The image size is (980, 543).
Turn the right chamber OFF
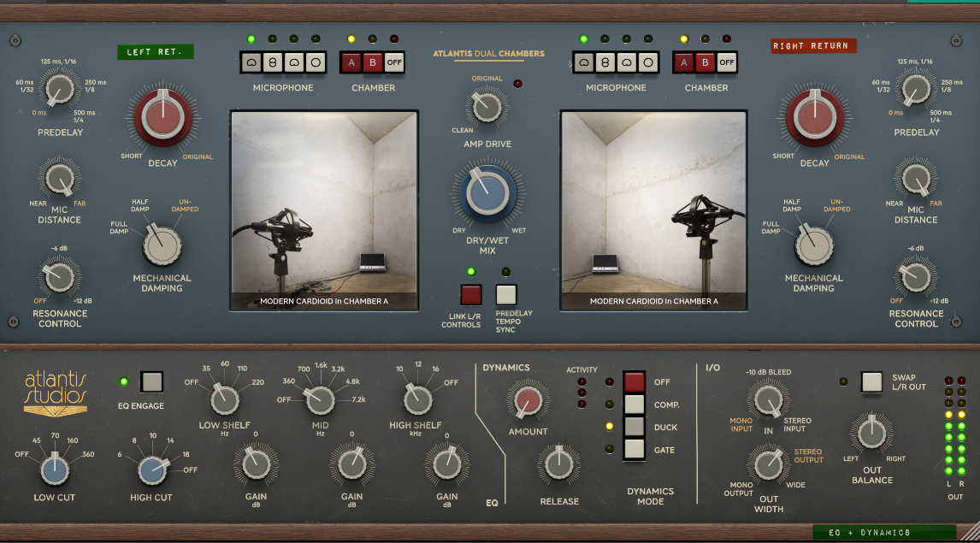(x=726, y=62)
